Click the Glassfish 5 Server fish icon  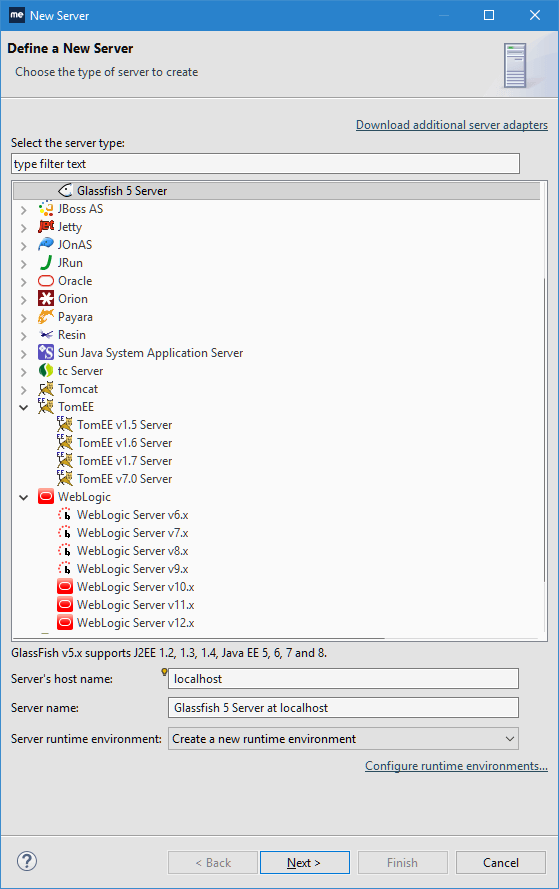pyautogui.click(x=65, y=190)
